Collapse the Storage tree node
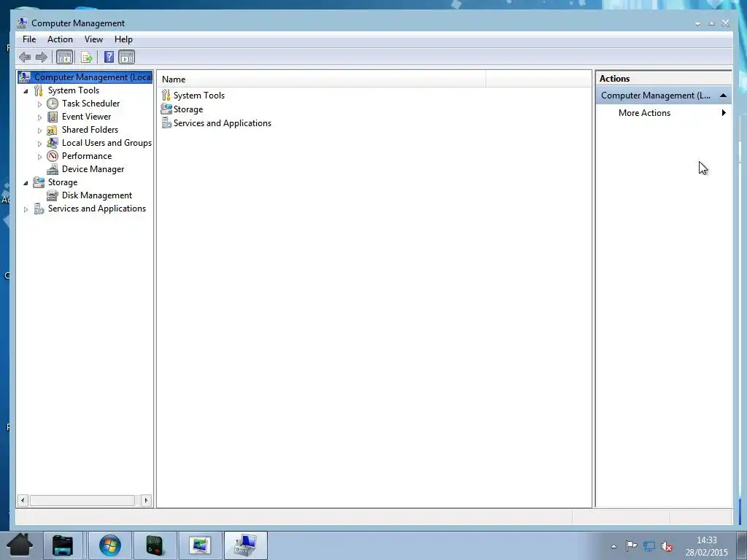The image size is (747, 560). (x=26, y=183)
